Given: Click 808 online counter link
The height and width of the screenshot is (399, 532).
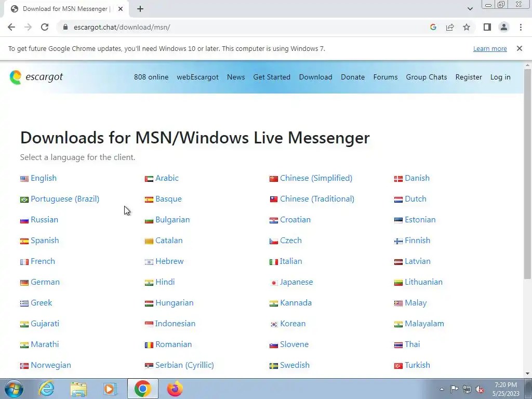Looking at the screenshot, I should (x=151, y=77).
